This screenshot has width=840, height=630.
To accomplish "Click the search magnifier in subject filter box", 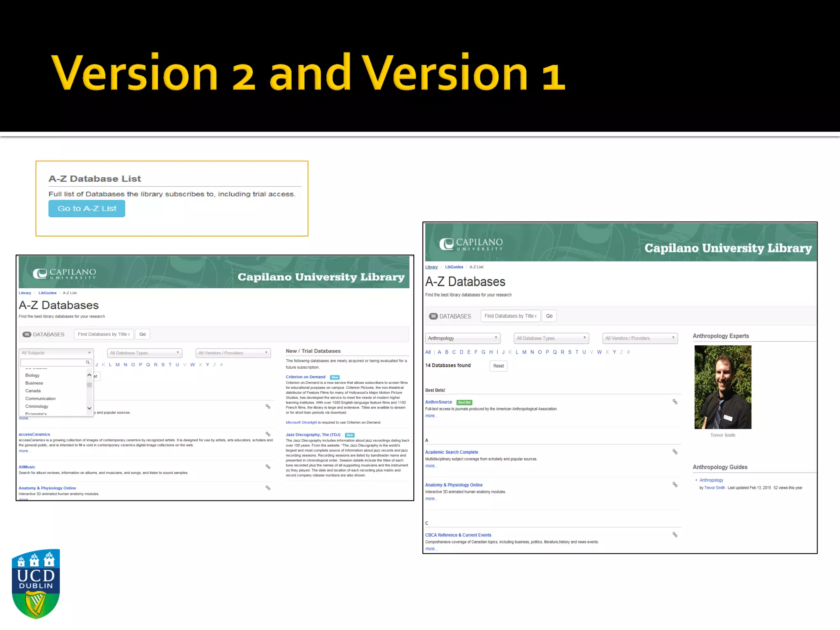I will (87, 363).
